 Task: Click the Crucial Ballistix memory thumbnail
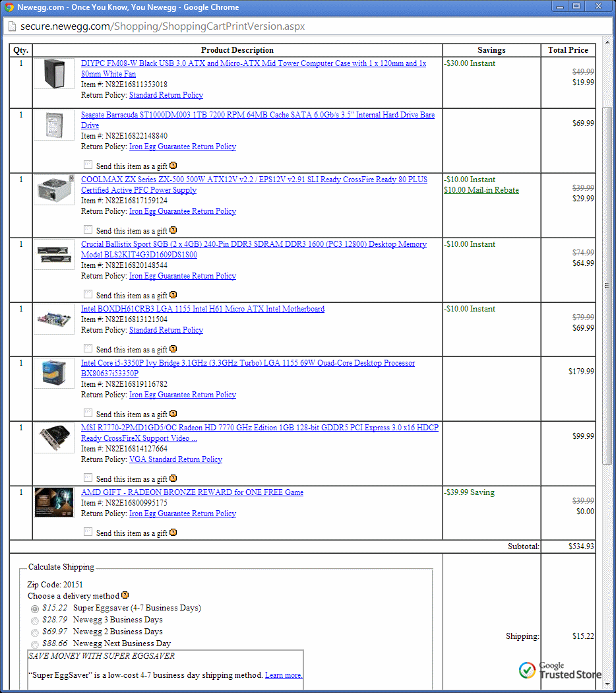tap(54, 255)
